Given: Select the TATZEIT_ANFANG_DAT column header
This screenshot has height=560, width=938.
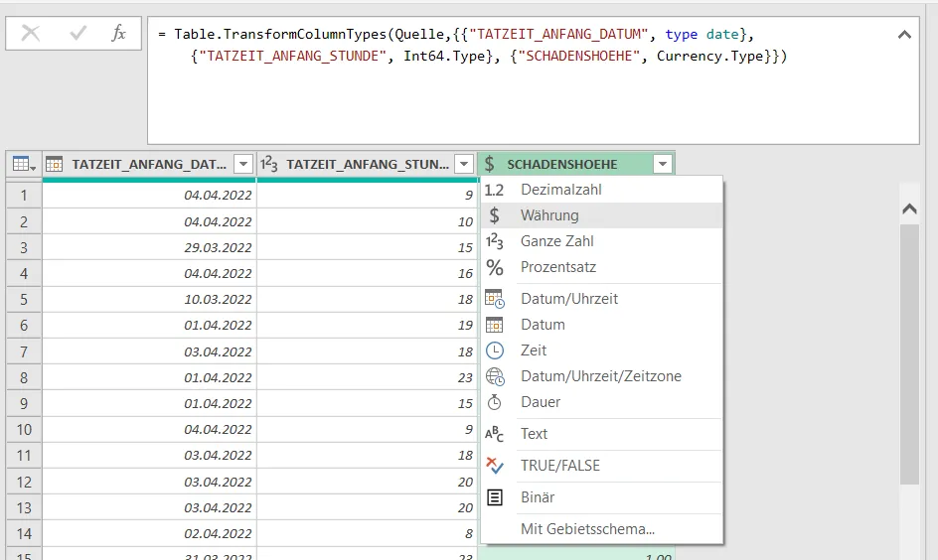Looking at the screenshot, I should coord(149,164).
